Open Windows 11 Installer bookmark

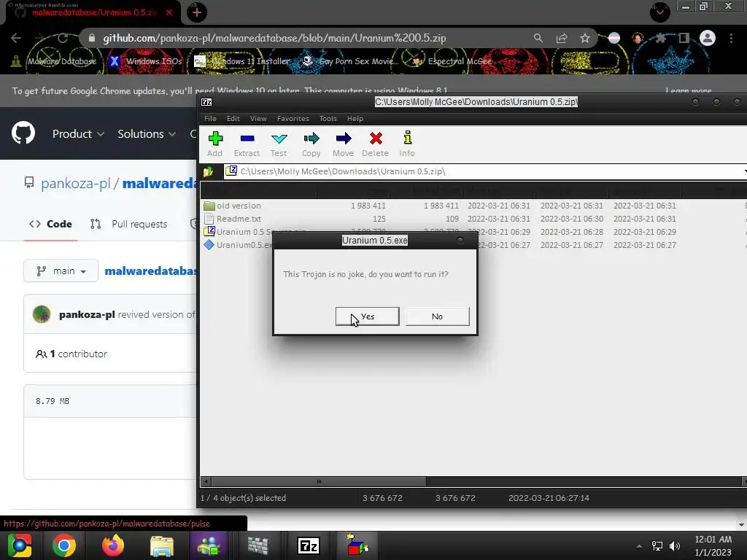242,61
